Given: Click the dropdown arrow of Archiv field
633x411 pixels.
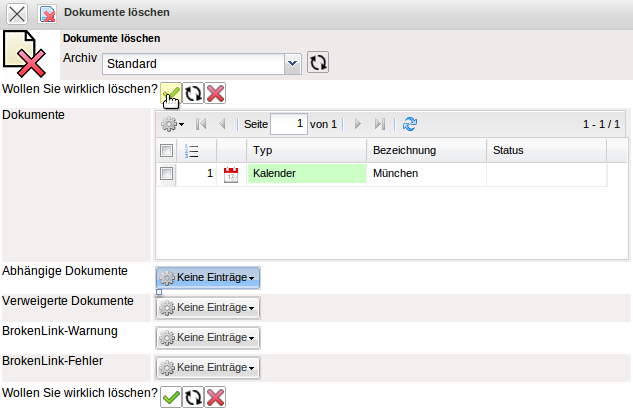Looking at the screenshot, I should pyautogui.click(x=293, y=64).
